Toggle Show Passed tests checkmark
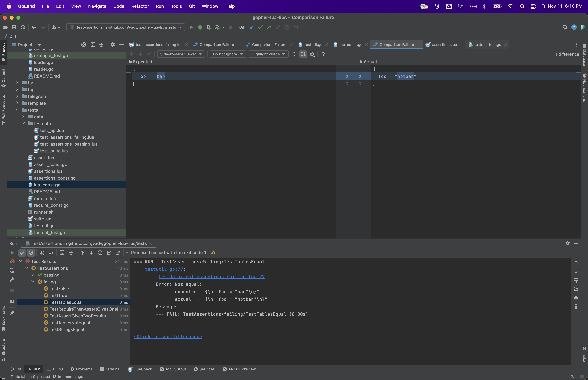 point(22,253)
